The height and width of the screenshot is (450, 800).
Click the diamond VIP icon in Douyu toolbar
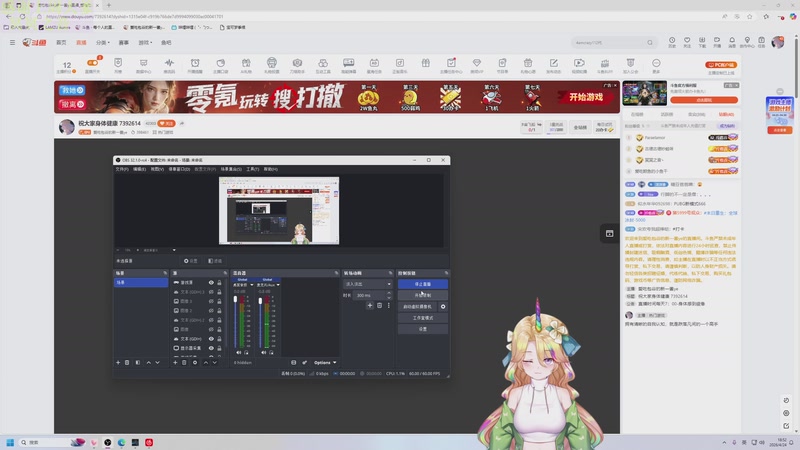coord(477,63)
